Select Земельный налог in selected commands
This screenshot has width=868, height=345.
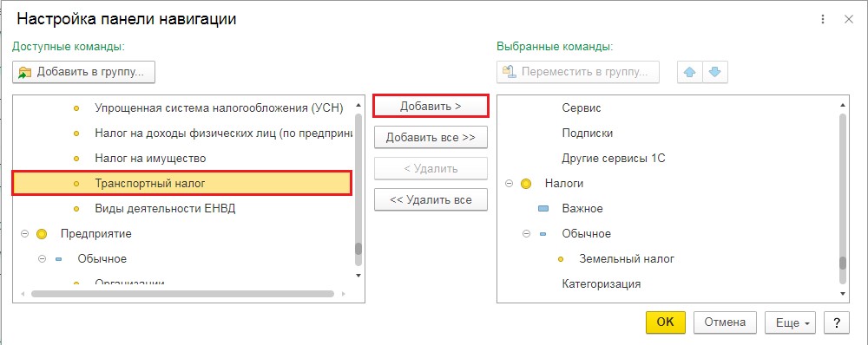pyautogui.click(x=627, y=258)
